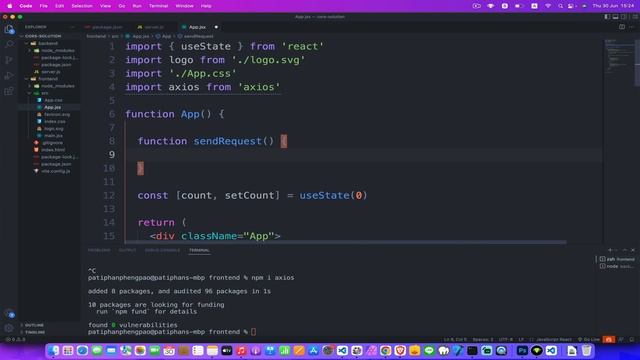
Task: Open the Search view in activity bar
Action: (9, 44)
